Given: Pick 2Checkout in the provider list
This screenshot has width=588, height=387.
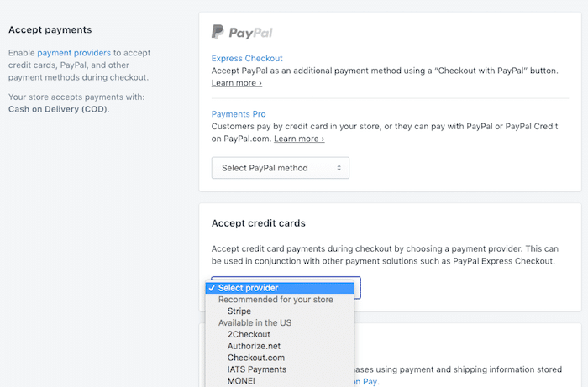Looking at the screenshot, I should pos(249,334).
